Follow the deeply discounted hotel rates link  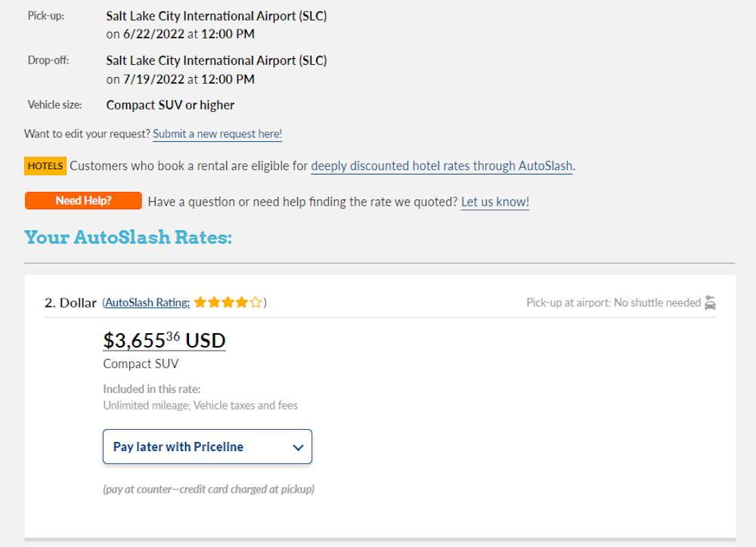pyautogui.click(x=442, y=166)
